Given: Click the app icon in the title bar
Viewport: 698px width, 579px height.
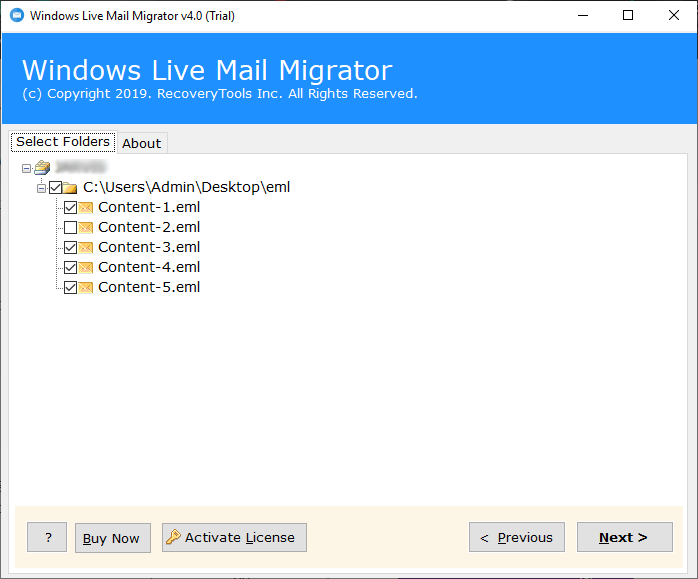Looking at the screenshot, I should click(x=17, y=15).
